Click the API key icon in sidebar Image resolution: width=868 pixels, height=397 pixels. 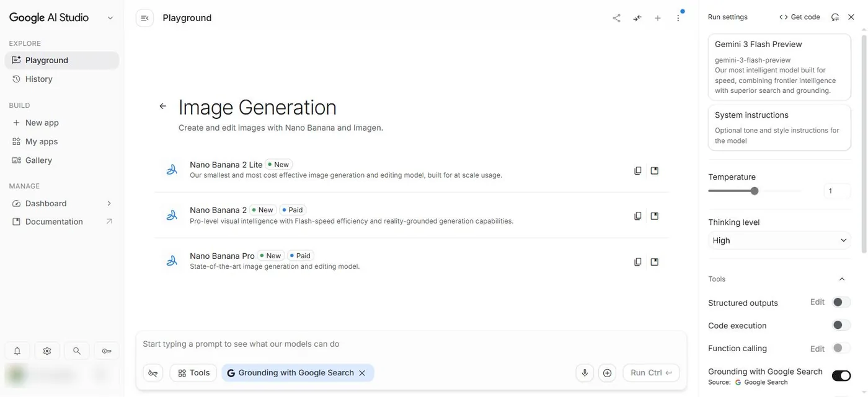(107, 351)
